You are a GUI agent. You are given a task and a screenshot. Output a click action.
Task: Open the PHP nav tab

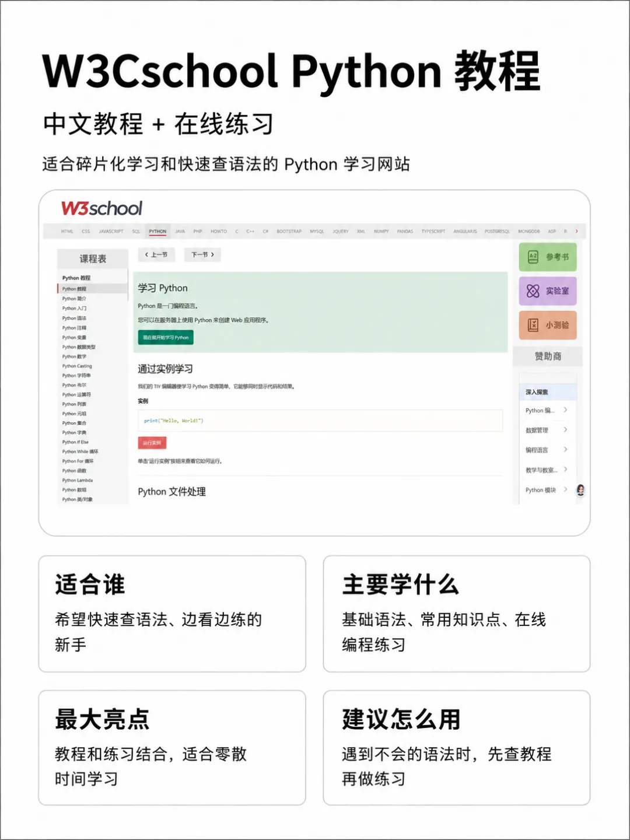[x=198, y=232]
